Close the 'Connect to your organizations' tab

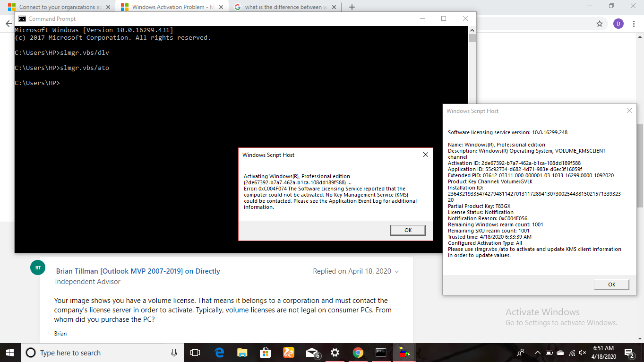[x=108, y=7]
